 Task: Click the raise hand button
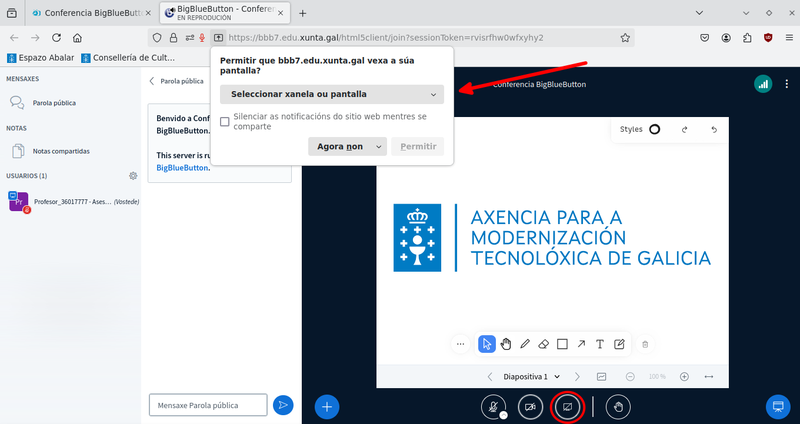619,407
